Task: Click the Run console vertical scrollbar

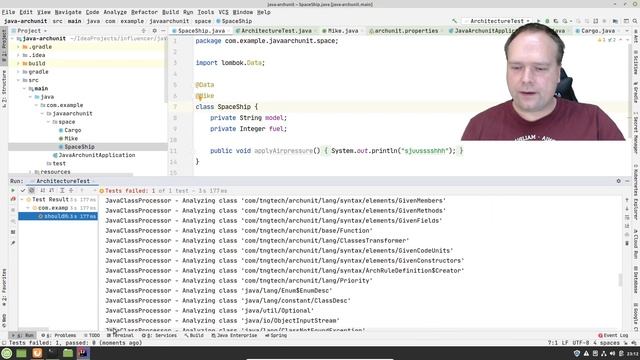Action: click(x=620, y=280)
